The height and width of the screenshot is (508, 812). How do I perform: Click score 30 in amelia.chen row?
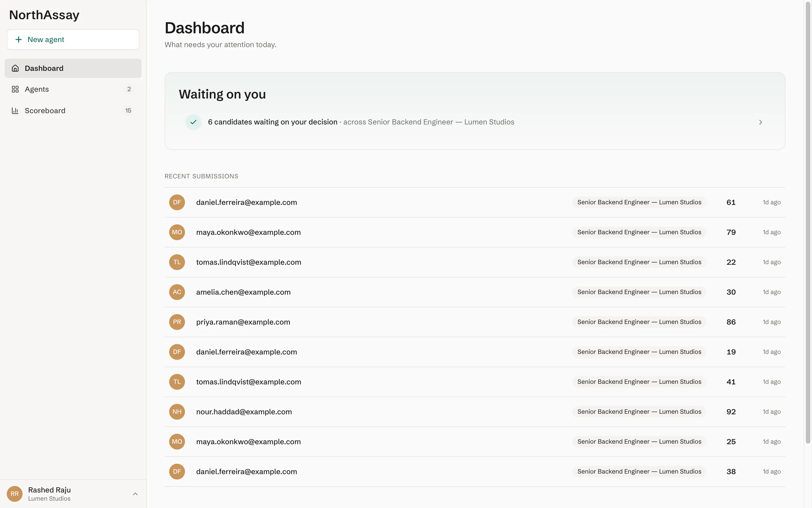731,292
